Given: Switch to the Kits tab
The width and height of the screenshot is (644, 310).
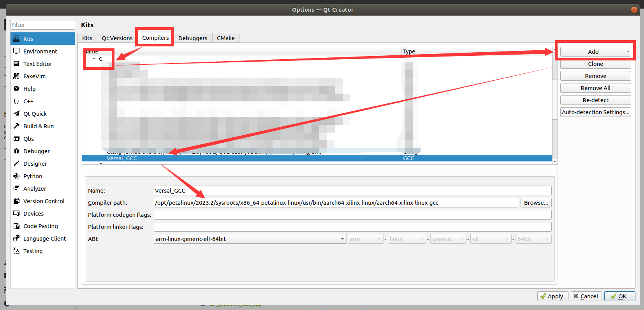Looking at the screenshot, I should (87, 38).
